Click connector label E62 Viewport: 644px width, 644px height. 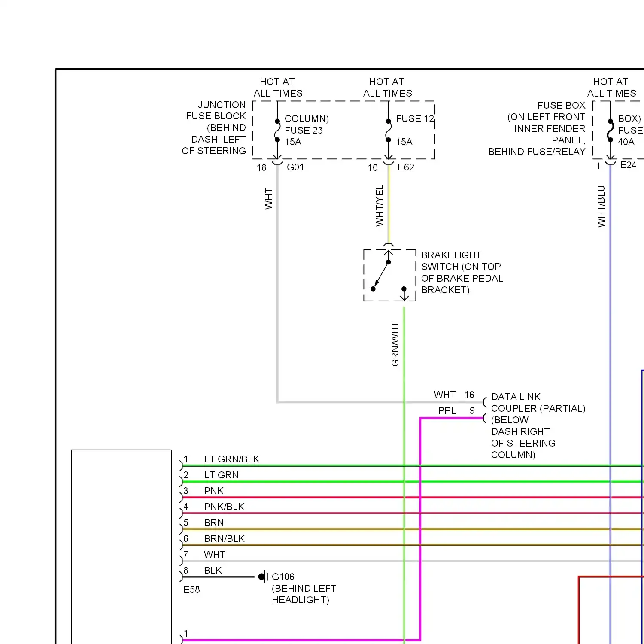click(x=406, y=167)
